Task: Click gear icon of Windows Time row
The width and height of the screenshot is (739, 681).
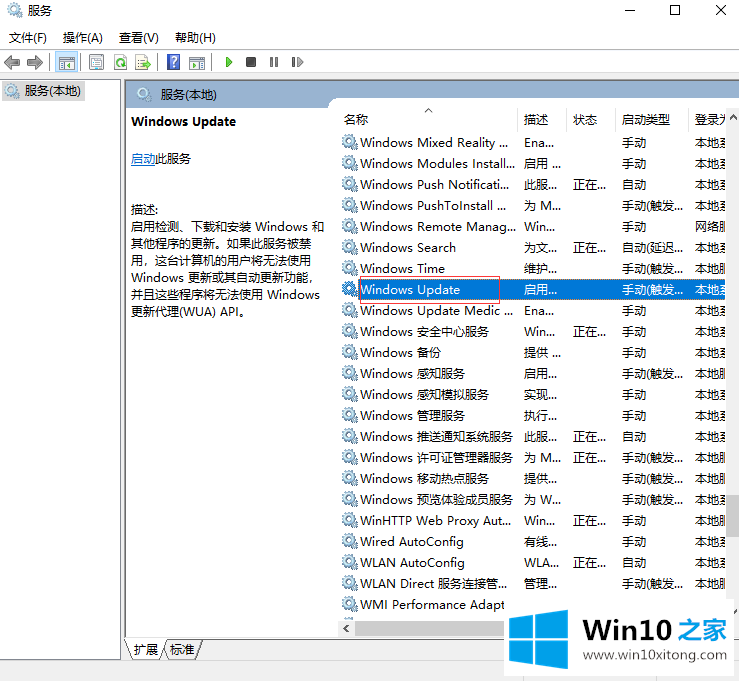Action: point(349,268)
